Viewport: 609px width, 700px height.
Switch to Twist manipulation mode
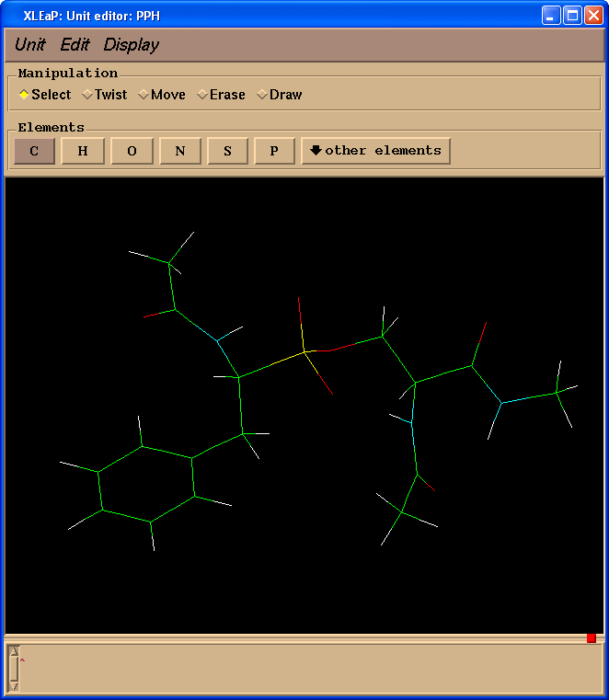click(x=105, y=95)
